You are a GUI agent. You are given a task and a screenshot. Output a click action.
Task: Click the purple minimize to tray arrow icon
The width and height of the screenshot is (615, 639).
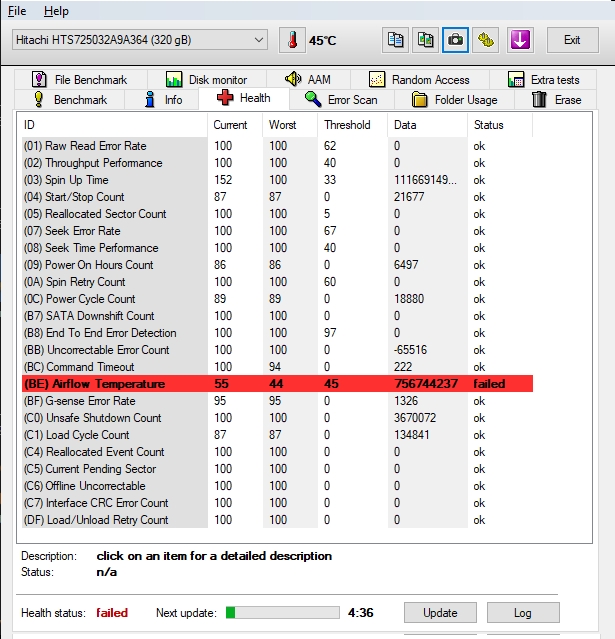tap(520, 40)
